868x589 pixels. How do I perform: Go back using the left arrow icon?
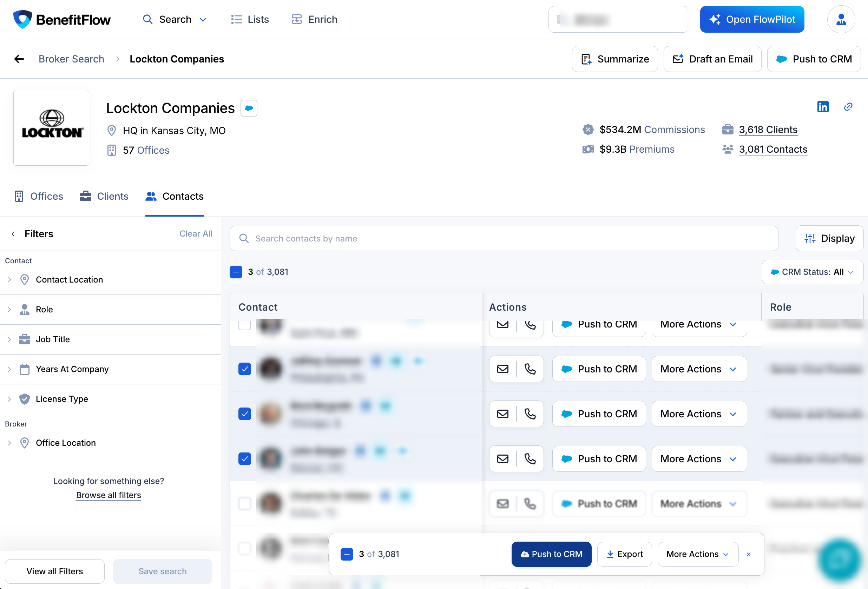(x=19, y=59)
